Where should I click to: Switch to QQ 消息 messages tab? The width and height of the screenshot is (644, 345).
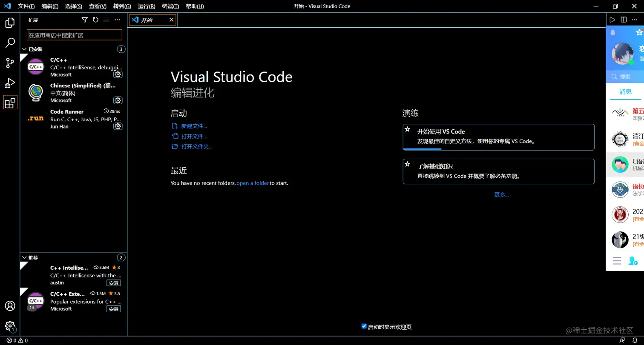pyautogui.click(x=625, y=91)
